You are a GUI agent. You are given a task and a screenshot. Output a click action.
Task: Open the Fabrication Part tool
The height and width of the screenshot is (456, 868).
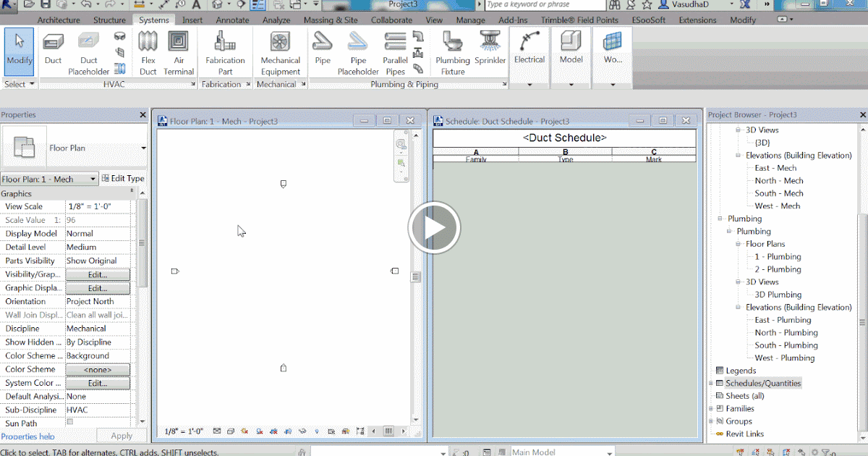click(226, 52)
